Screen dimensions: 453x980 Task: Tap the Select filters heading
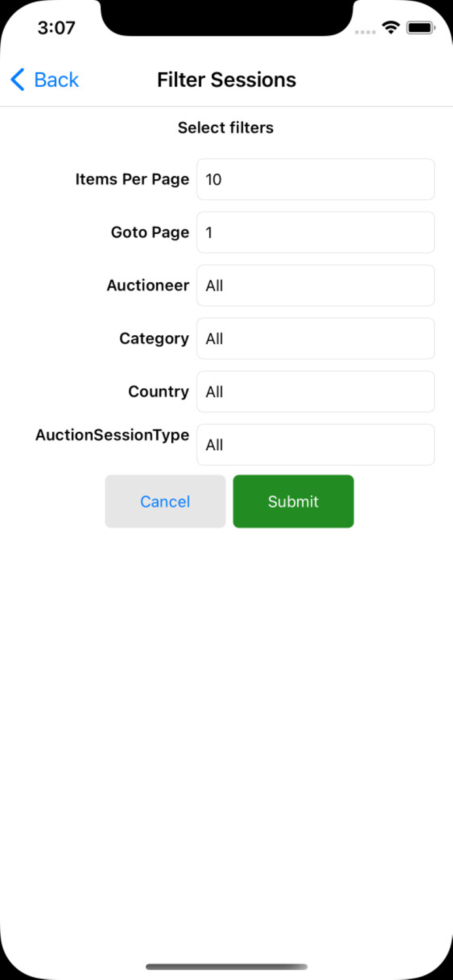(226, 127)
